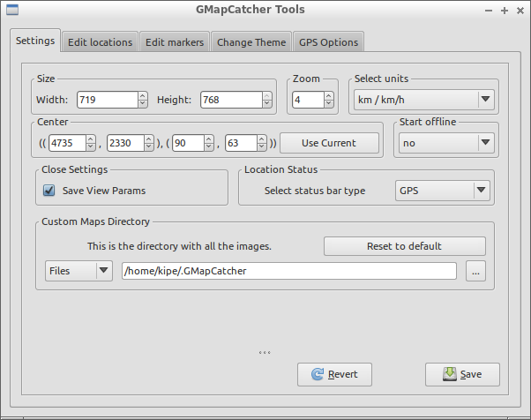Open the Select units dropdown

point(424,100)
